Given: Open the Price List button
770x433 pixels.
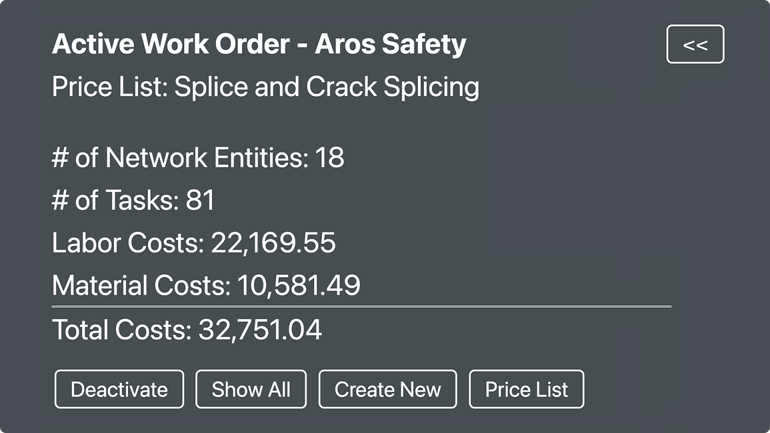Looking at the screenshot, I should point(526,389).
